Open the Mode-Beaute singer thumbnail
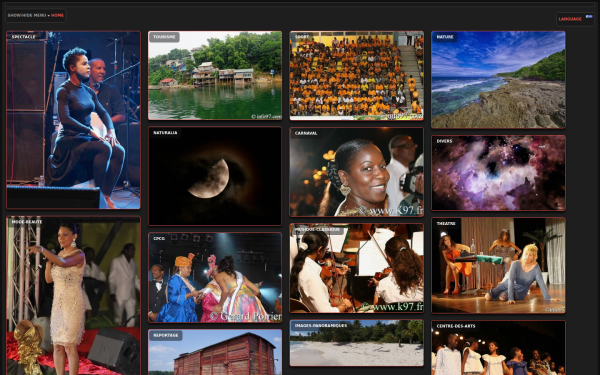Screen dimensions: 600x375 click(73, 296)
